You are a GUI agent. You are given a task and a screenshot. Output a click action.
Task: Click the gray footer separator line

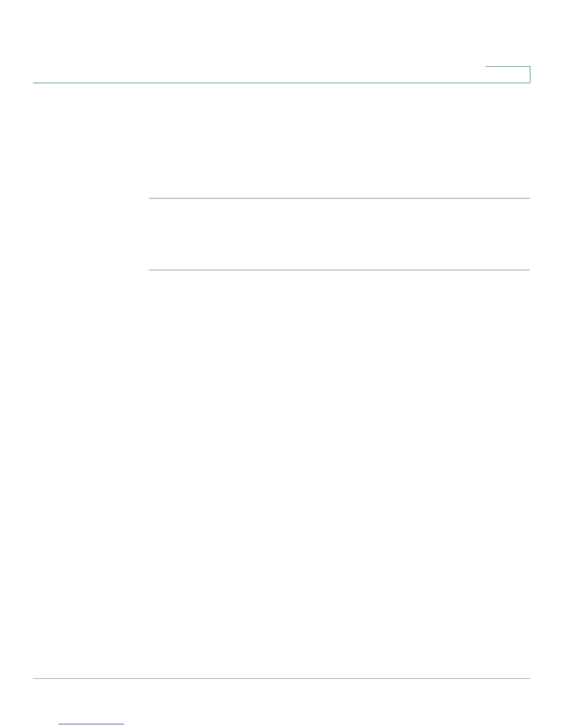pyautogui.click(x=281, y=678)
